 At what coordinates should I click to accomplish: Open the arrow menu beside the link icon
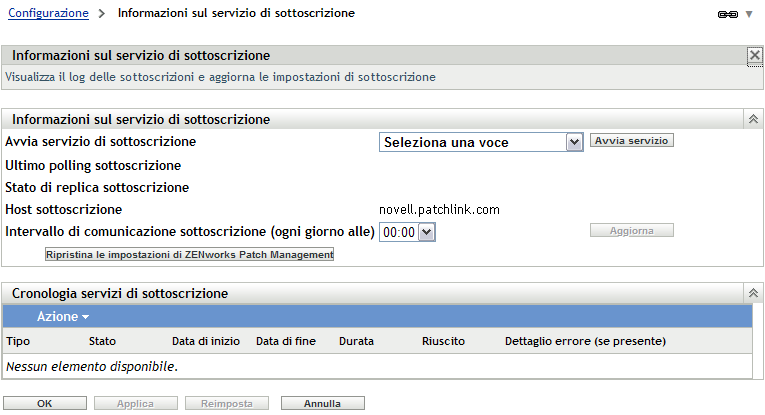click(x=749, y=15)
